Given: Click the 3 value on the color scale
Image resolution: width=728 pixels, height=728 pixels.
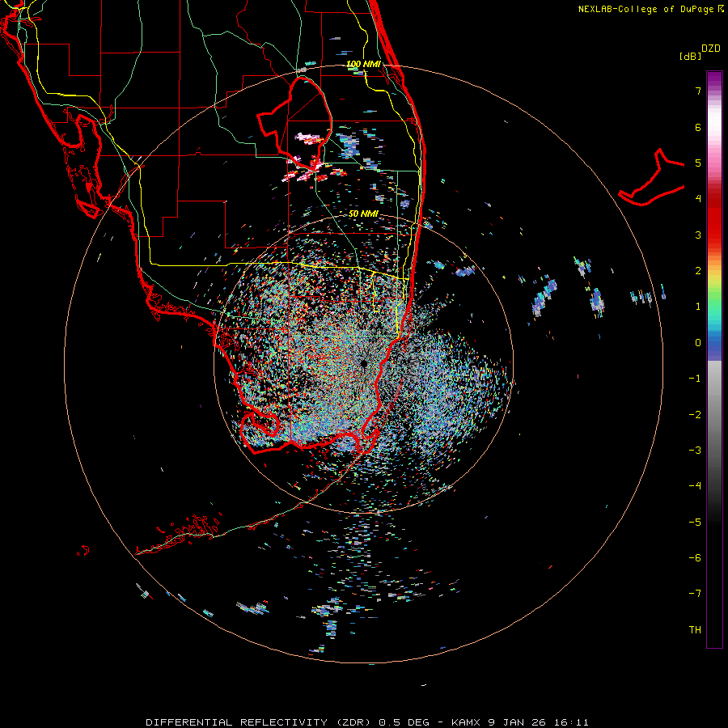Looking at the screenshot, I should coord(698,235).
